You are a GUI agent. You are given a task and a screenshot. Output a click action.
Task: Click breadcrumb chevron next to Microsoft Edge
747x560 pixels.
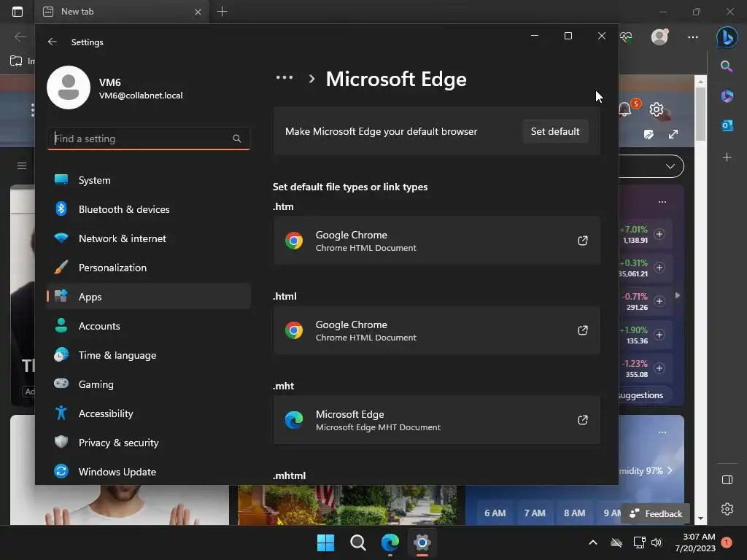(x=311, y=79)
